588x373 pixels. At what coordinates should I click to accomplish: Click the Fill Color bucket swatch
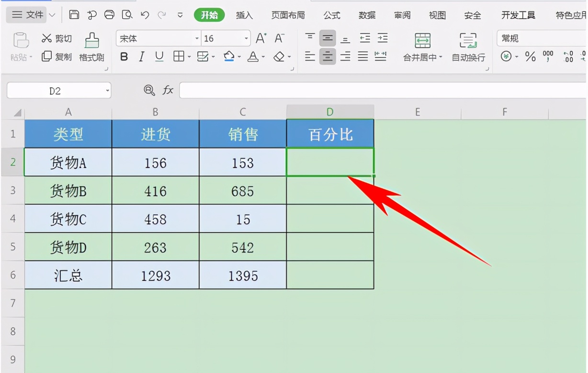229,57
